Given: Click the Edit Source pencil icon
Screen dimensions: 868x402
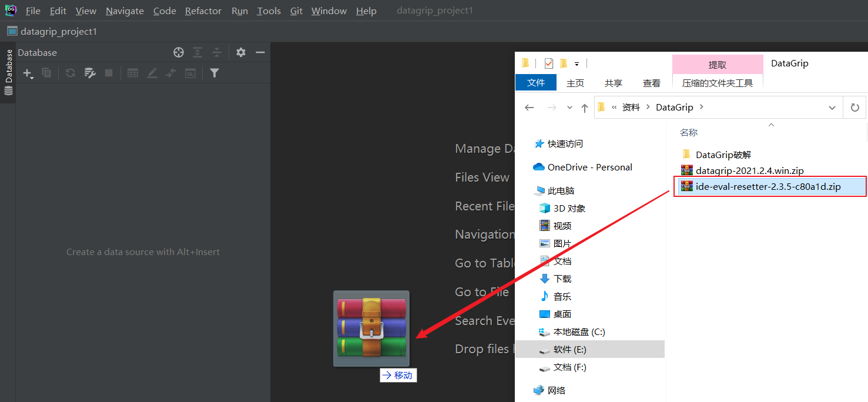Looking at the screenshot, I should pos(152,73).
